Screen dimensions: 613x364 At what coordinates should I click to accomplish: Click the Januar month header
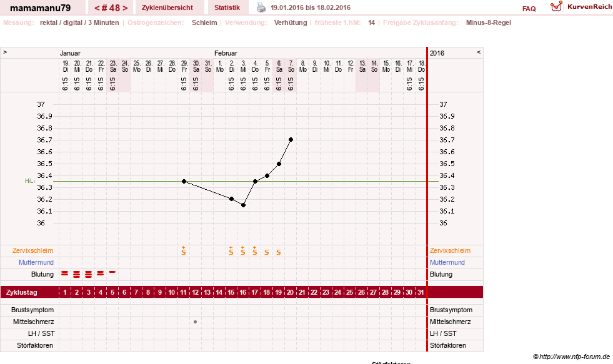pyautogui.click(x=70, y=53)
